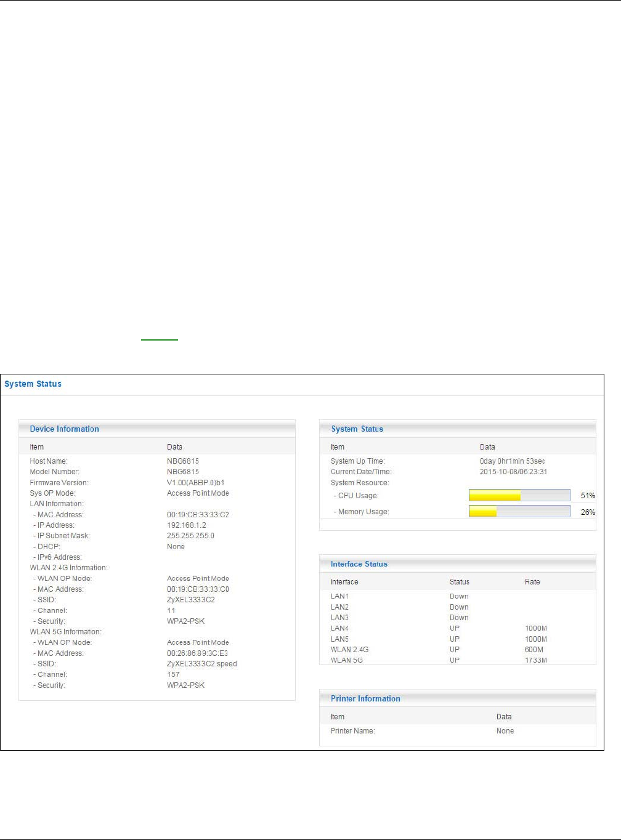The height and width of the screenshot is (840, 621).
Task: Click the 51% CPU usage value
Action: 588,496
